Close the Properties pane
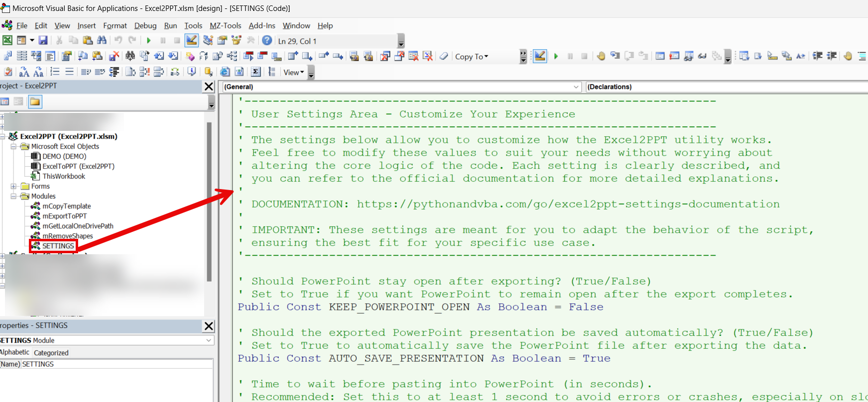 coord(209,326)
